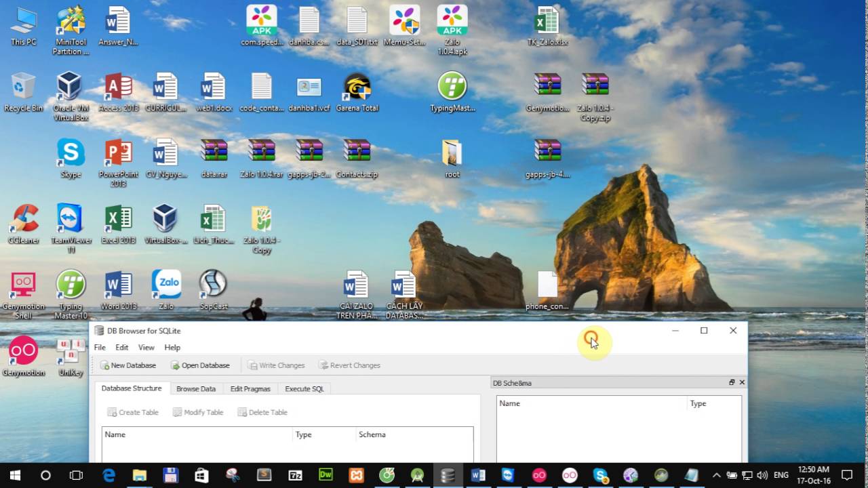Click the Type column header in DB Schema panel

[713, 403]
